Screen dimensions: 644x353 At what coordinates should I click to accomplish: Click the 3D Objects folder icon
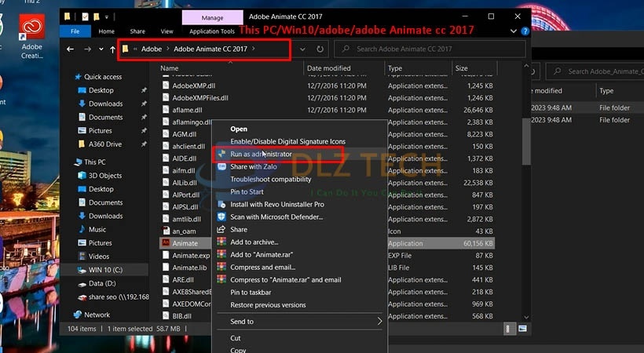coord(82,176)
